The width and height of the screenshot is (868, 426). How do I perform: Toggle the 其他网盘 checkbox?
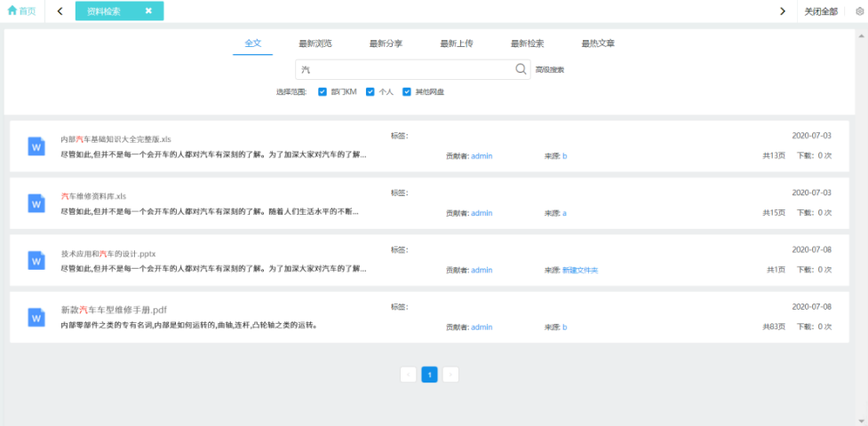coord(407,91)
